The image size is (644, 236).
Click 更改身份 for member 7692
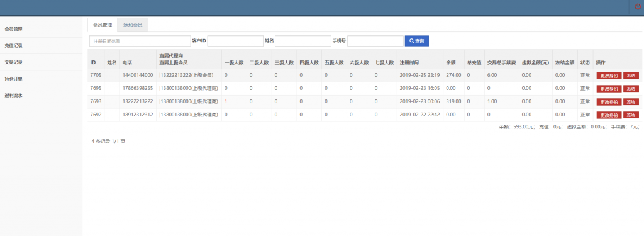(609, 115)
